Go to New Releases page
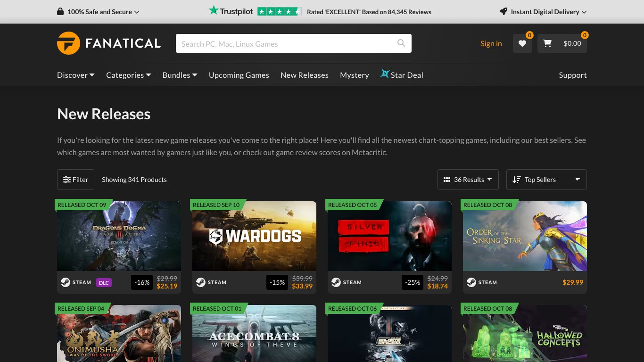This screenshot has width=644, height=362. click(x=305, y=75)
